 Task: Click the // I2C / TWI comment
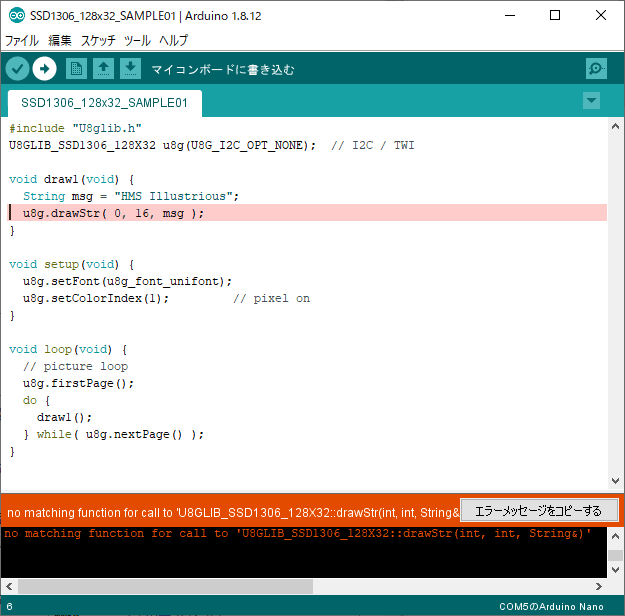373,145
